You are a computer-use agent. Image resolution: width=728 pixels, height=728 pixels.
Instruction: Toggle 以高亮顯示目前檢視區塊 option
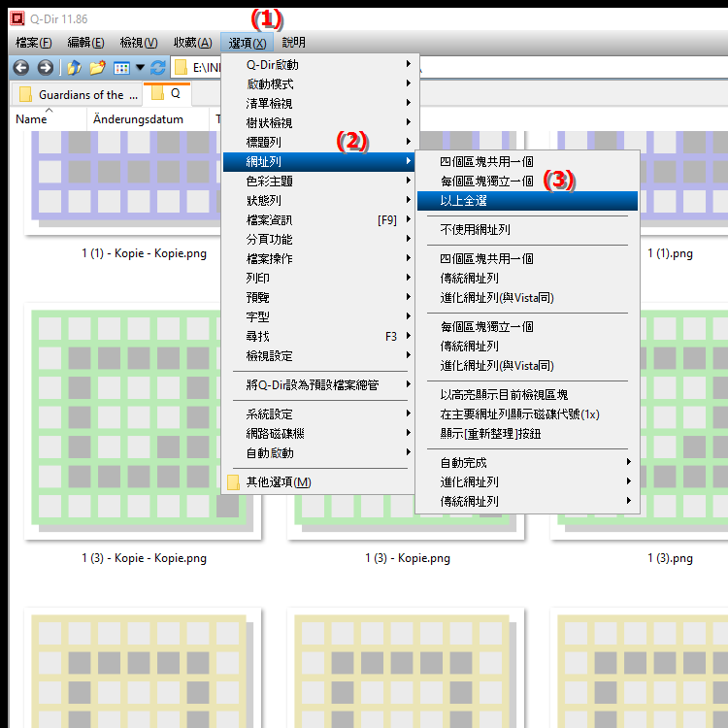(x=527, y=395)
